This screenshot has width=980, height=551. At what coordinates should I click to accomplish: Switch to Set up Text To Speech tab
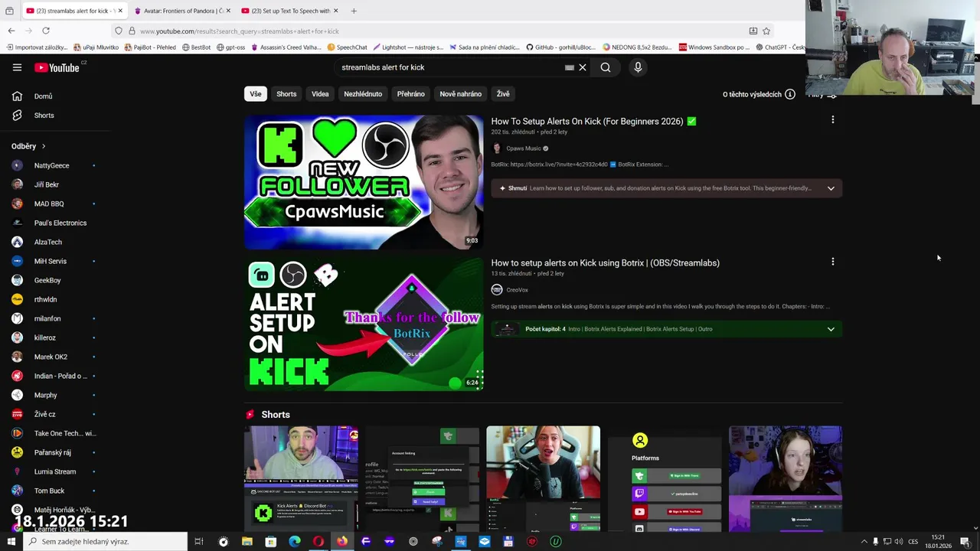(289, 11)
